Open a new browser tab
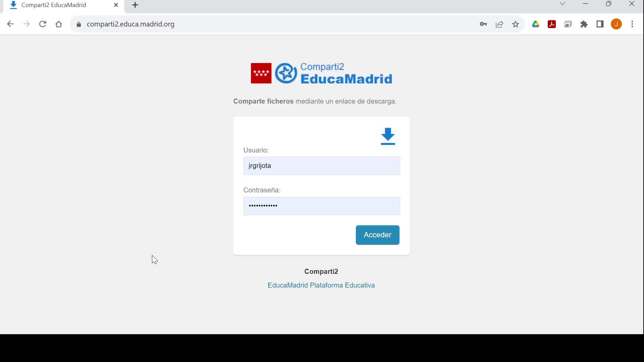644x362 pixels. 135,5
